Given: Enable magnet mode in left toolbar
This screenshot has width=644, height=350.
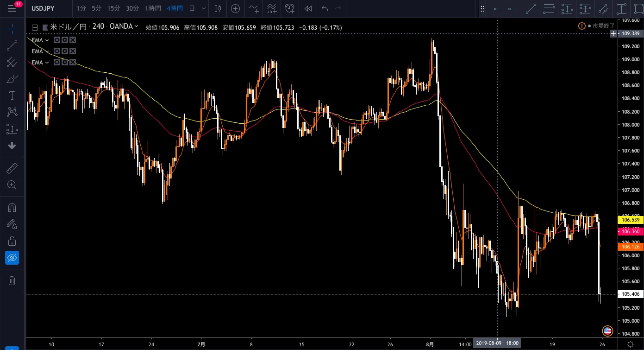Looking at the screenshot, I should click(x=12, y=208).
